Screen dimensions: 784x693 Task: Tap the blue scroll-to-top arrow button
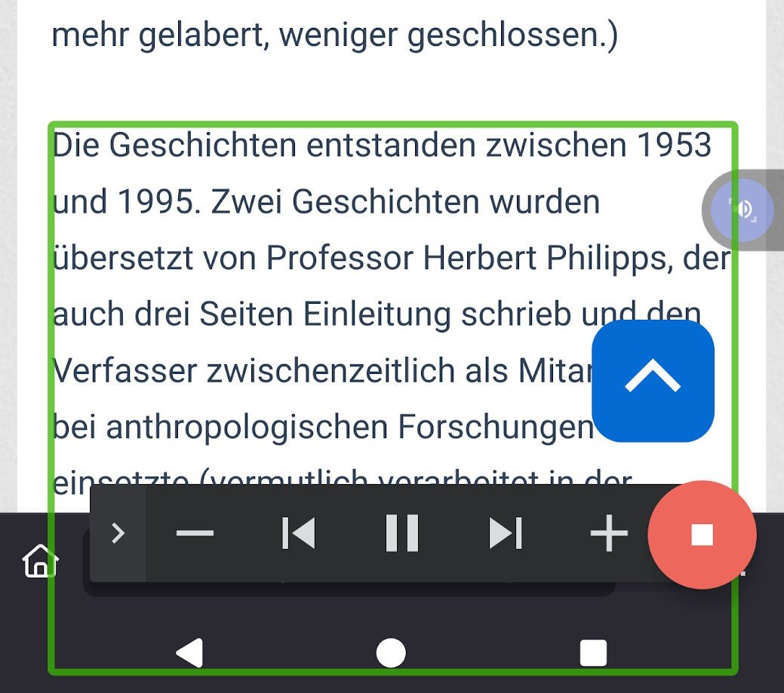point(653,381)
